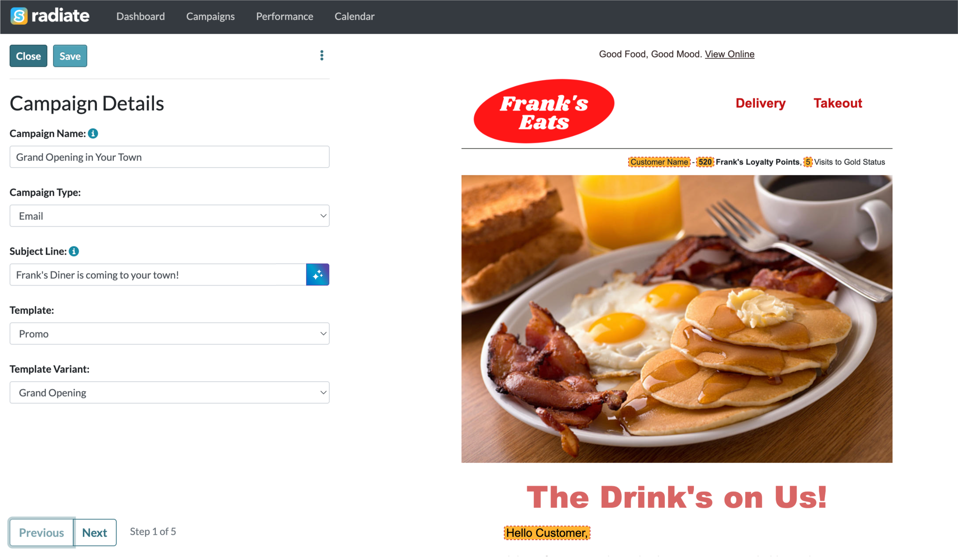
Task: Show Subject Line info tooltip icon
Action: tap(74, 251)
